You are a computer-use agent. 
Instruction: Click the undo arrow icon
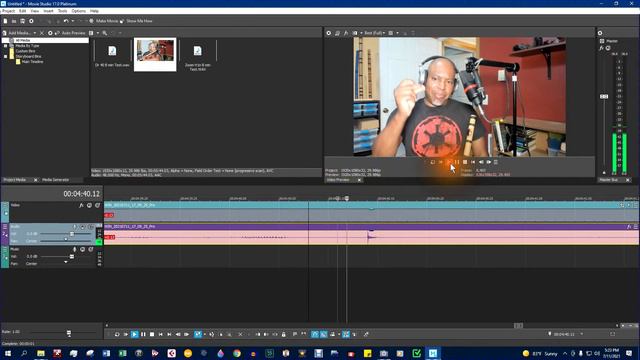click(66, 21)
